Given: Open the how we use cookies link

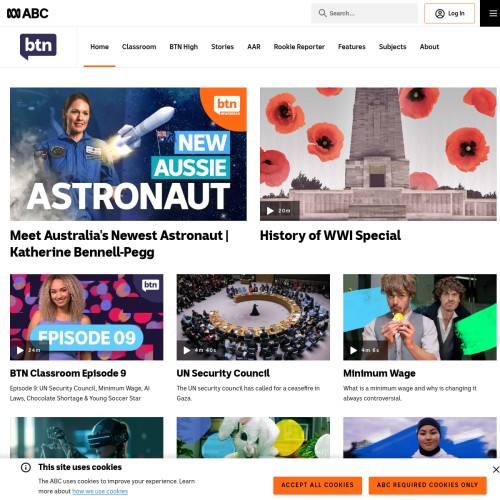Looking at the screenshot, I should (100, 491).
